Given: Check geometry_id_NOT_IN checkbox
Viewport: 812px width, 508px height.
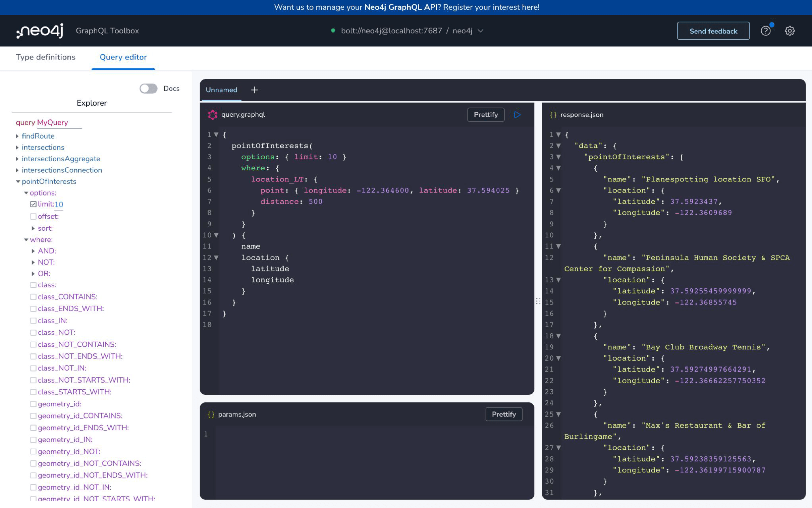Looking at the screenshot, I should point(33,488).
